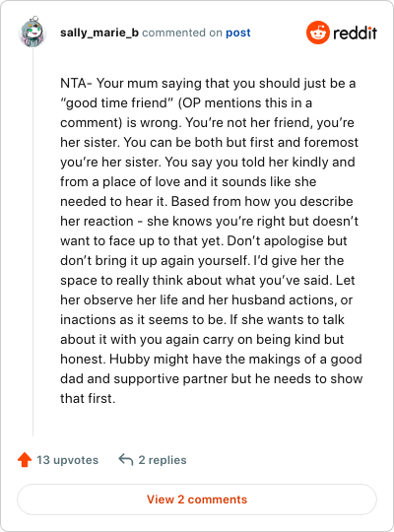Click the final words 'that first.'
This screenshot has width=394, height=532.
[x=88, y=398]
